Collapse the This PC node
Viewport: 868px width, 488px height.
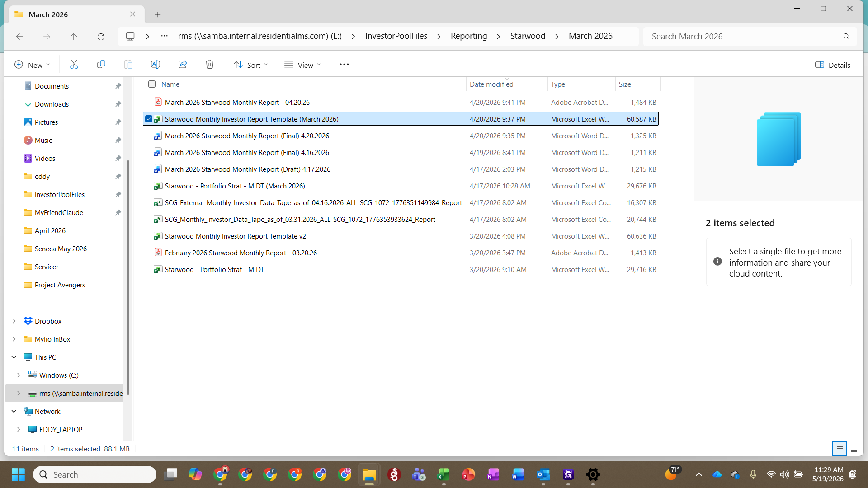click(14, 357)
